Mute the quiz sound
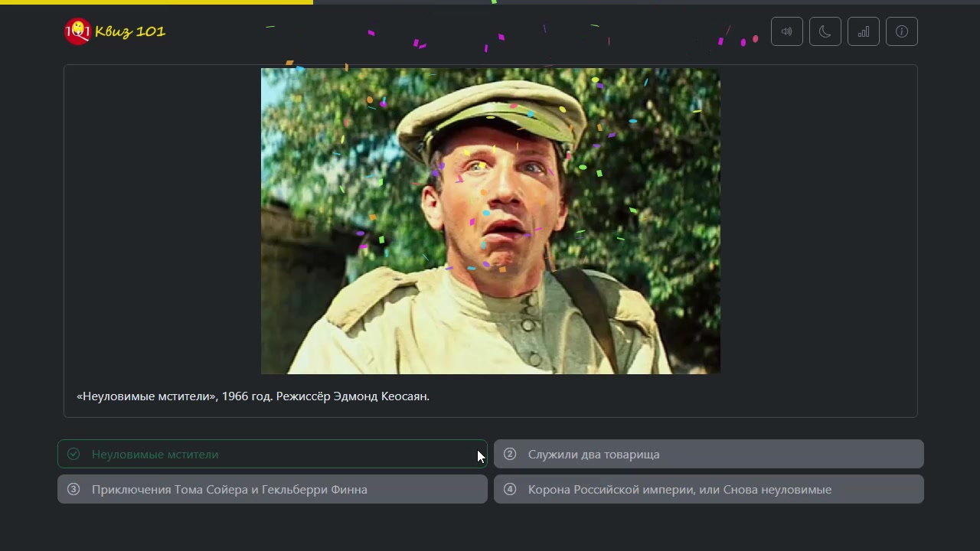Viewport: 980px width, 551px height. [787, 31]
